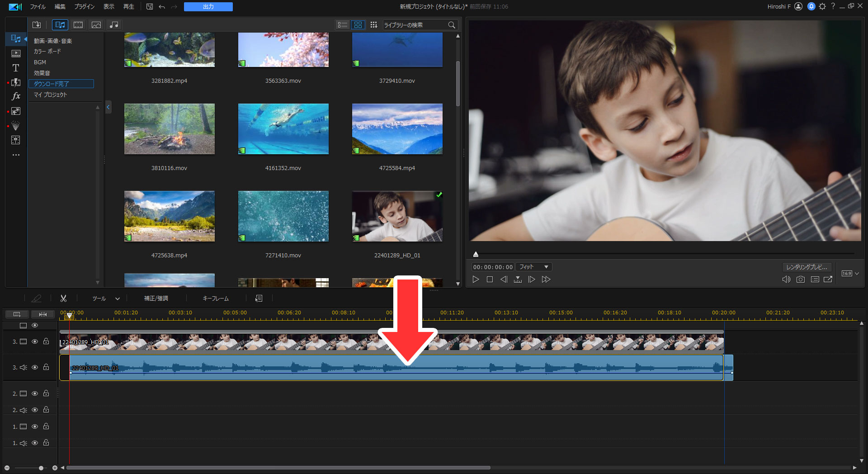Toggle visibility of video track 1
The height and width of the screenshot is (474, 868).
click(35, 427)
